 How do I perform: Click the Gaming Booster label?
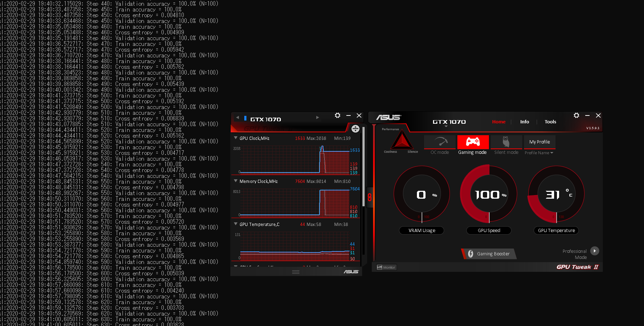[493, 254]
